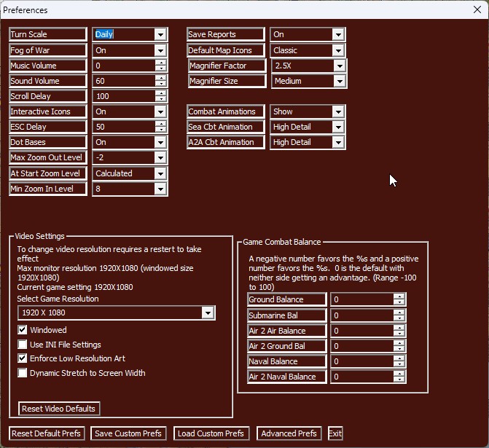Click the Submarine Bal stepper arrows
Viewport: 489px width, 448px height.
click(399, 315)
